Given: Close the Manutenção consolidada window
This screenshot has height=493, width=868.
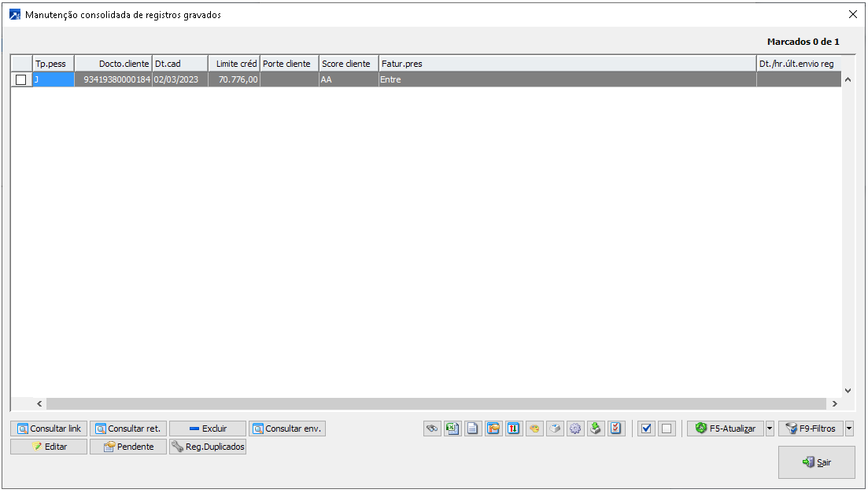Looking at the screenshot, I should pos(853,14).
